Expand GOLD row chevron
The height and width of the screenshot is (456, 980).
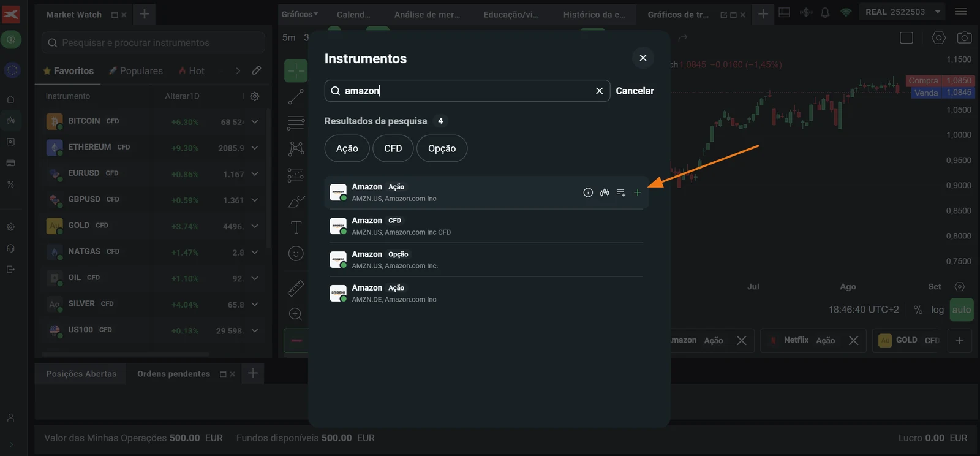255,226
